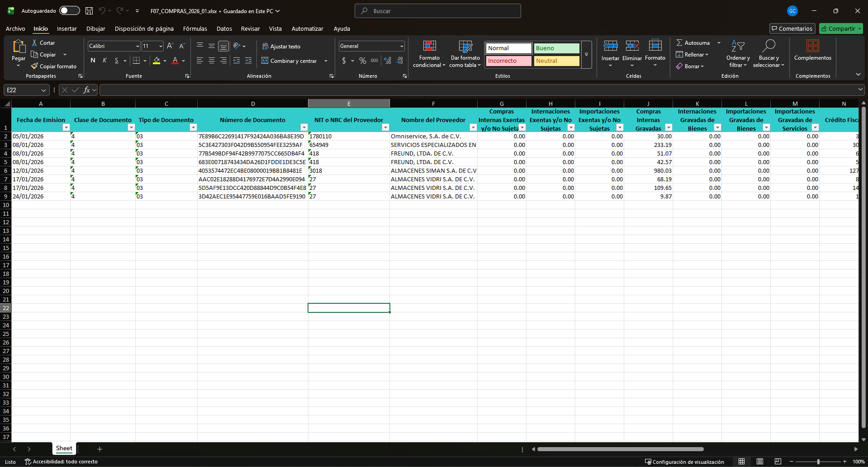Decrease font size with smaller A icon
Image resolution: width=868 pixels, height=467 pixels.
pyautogui.click(x=182, y=46)
